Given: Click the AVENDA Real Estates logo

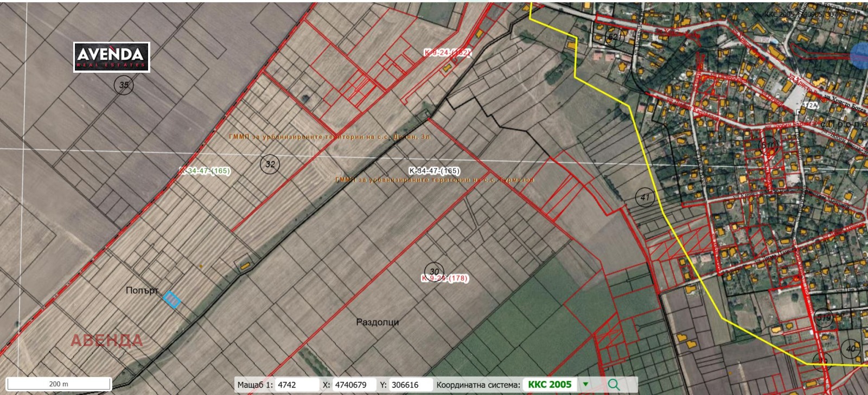Looking at the screenshot, I should (111, 57).
